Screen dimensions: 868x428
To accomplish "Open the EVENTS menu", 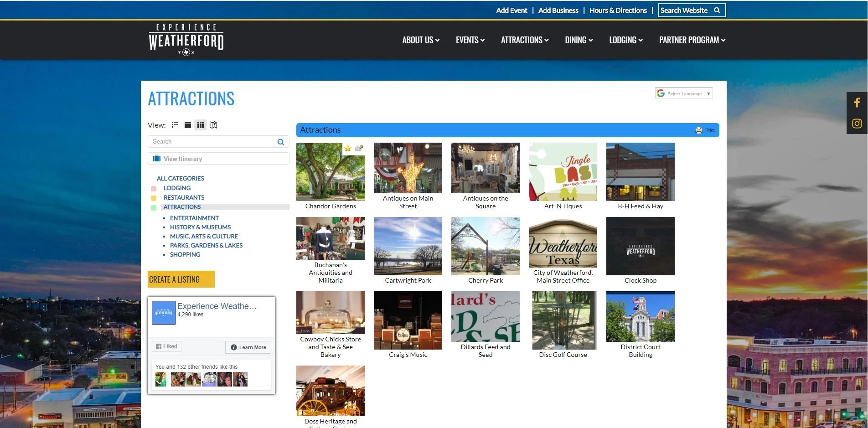I will click(x=470, y=40).
